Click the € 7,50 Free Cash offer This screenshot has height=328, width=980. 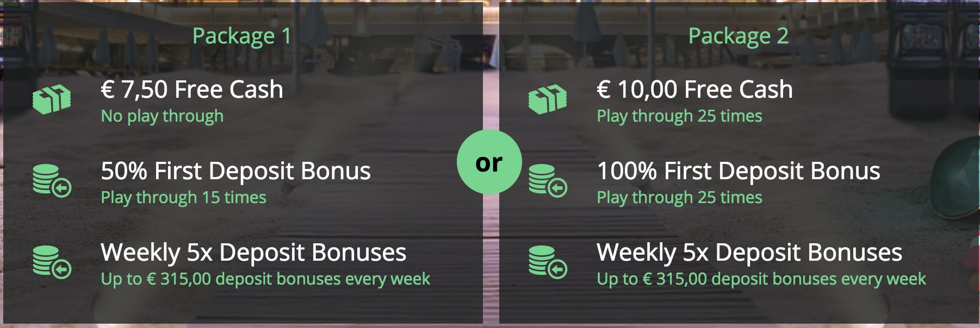click(x=192, y=89)
